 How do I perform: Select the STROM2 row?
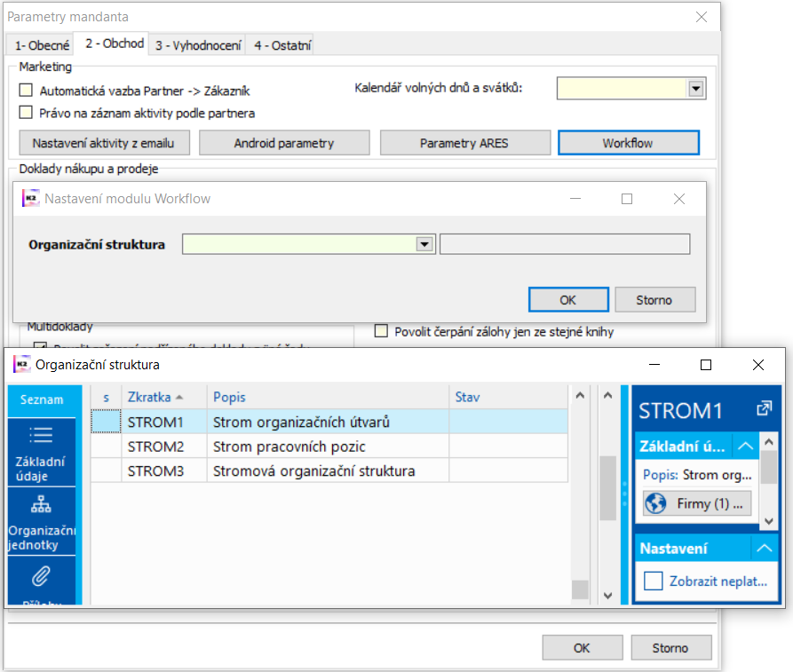329,447
